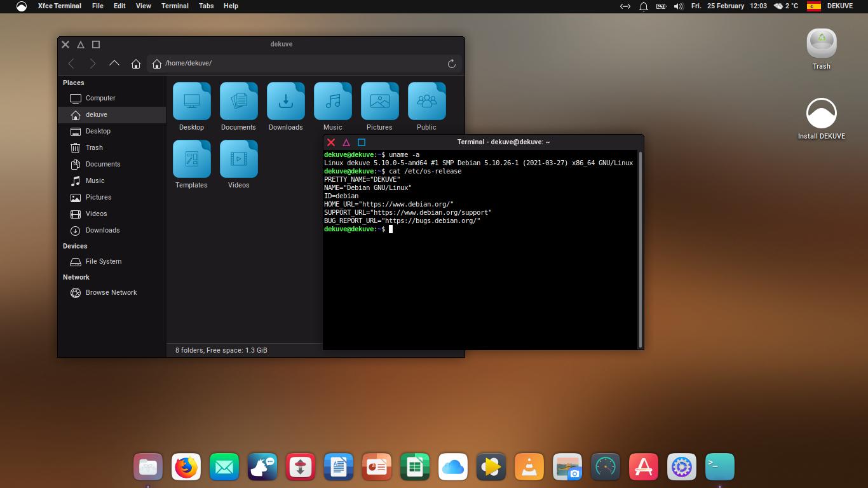This screenshot has height=488, width=868.
Task: Open the Pidgin chat app in dock
Action: tap(262, 468)
